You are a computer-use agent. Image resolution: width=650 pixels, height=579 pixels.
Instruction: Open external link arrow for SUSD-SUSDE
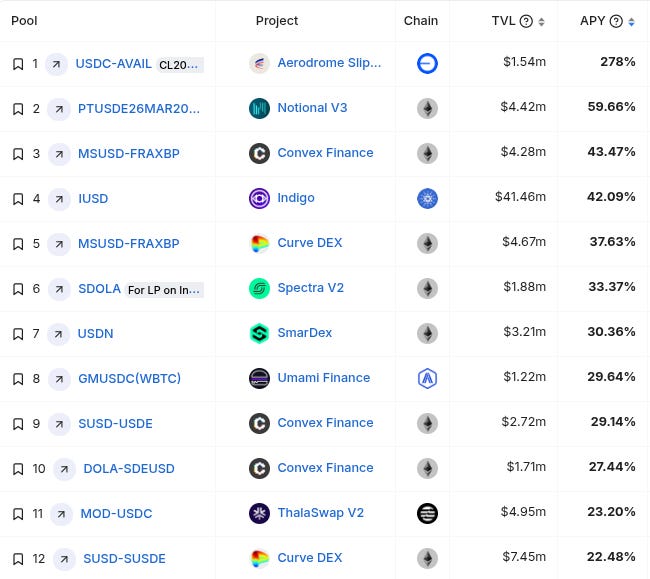64,559
